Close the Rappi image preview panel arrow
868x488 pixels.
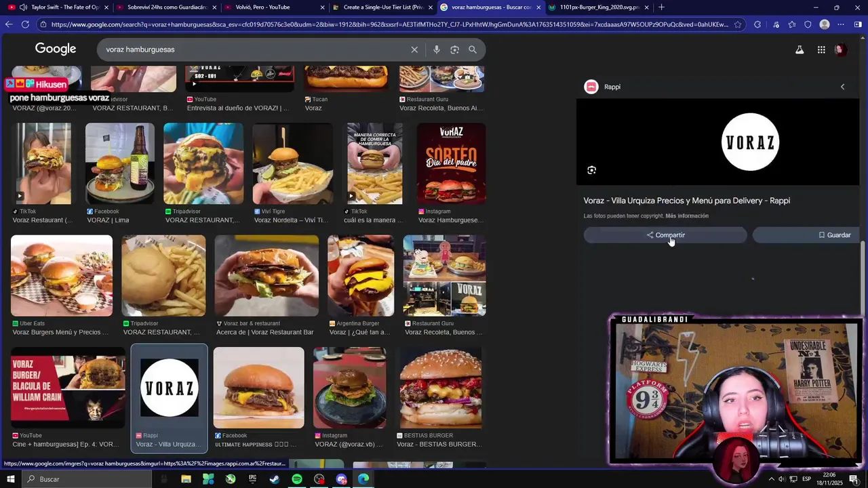842,87
